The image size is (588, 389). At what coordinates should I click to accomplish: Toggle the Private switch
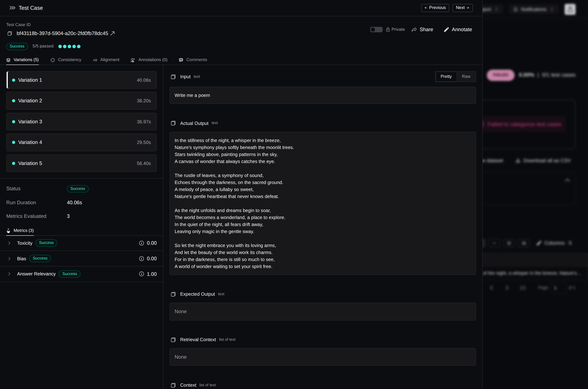pyautogui.click(x=376, y=30)
